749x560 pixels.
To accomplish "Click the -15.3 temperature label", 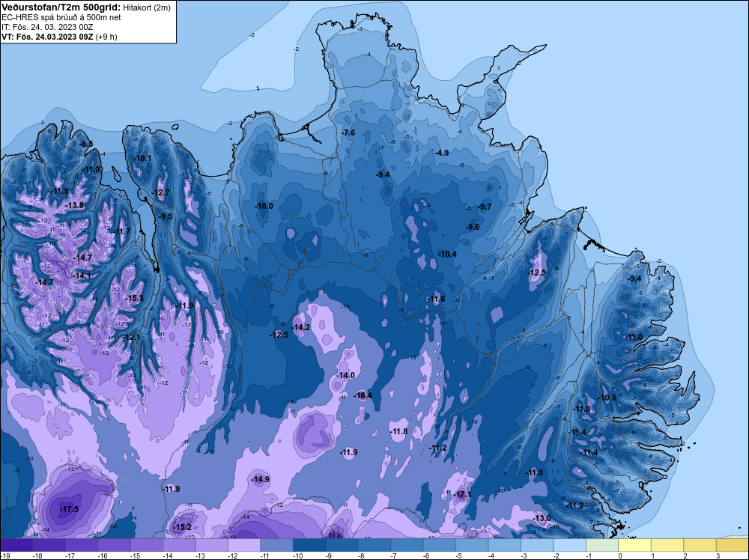I will tap(134, 299).
